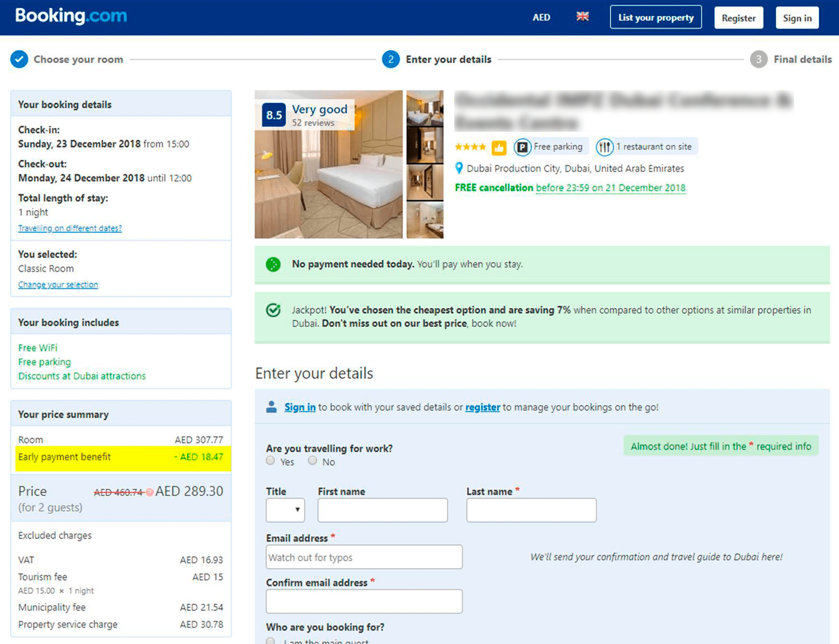This screenshot has width=839, height=644.
Task: Select Enter your details step
Action: click(448, 59)
